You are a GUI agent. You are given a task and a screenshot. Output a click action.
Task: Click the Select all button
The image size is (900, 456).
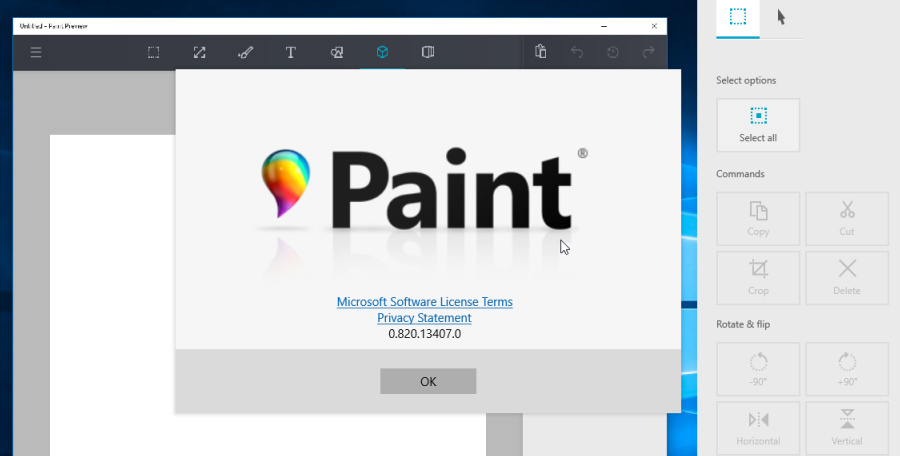click(x=758, y=125)
